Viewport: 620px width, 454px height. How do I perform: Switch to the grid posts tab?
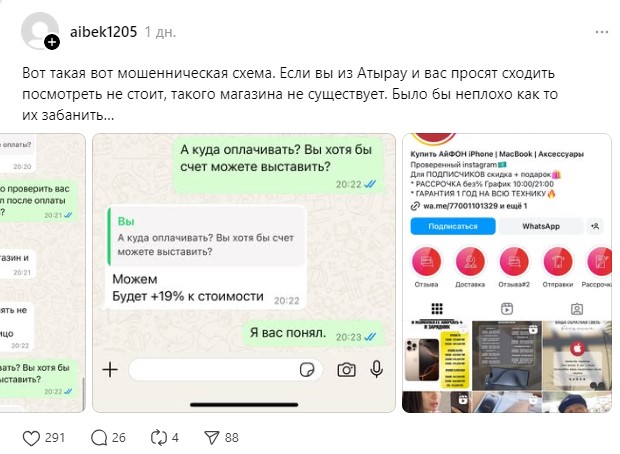[x=437, y=308]
